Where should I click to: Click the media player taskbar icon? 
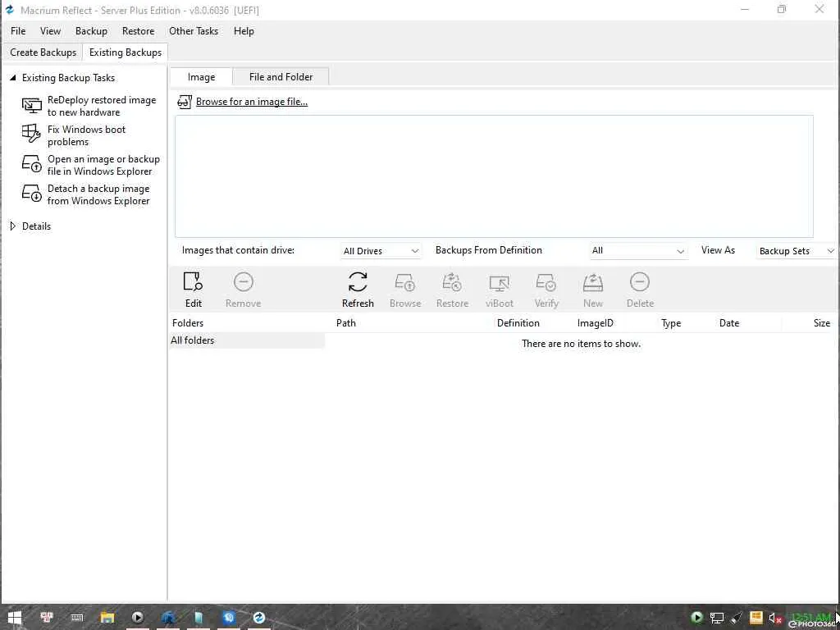(137, 618)
